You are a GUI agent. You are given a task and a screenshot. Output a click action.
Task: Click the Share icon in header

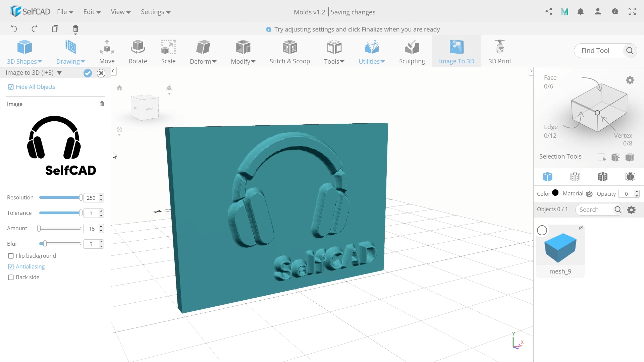pos(549,12)
